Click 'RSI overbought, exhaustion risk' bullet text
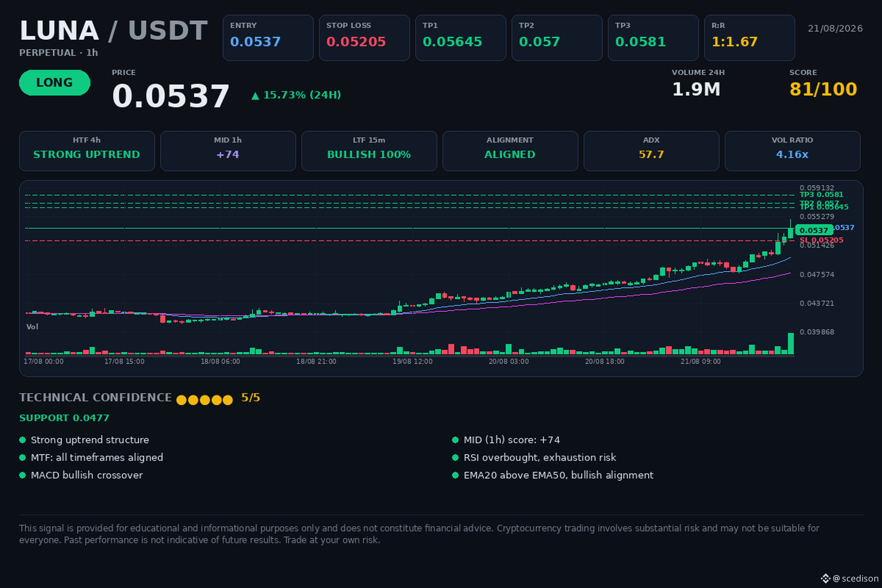Screen dimensions: 882x588 (x=540, y=458)
